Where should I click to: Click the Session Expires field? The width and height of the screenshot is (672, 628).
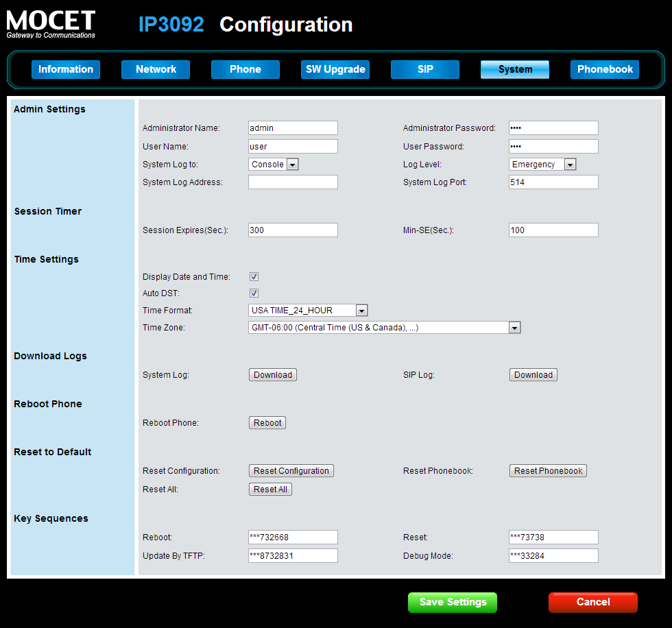coord(293,230)
